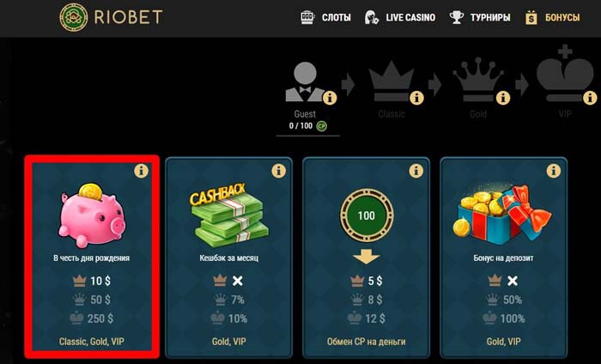Open info for Guest status level

[329, 98]
